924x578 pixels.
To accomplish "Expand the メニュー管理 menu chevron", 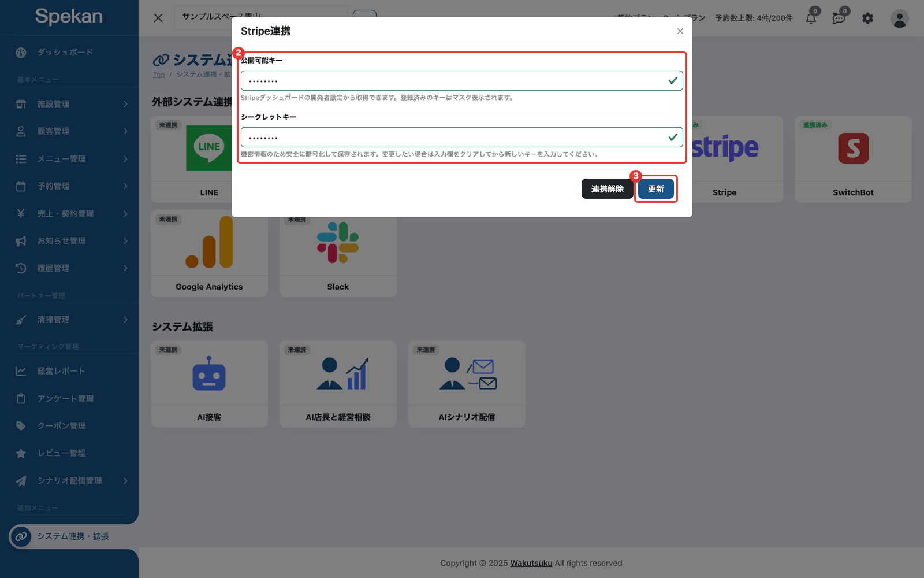I will point(125,159).
